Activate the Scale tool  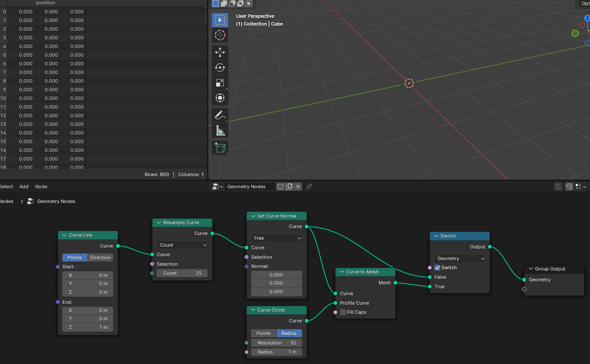coord(220,83)
